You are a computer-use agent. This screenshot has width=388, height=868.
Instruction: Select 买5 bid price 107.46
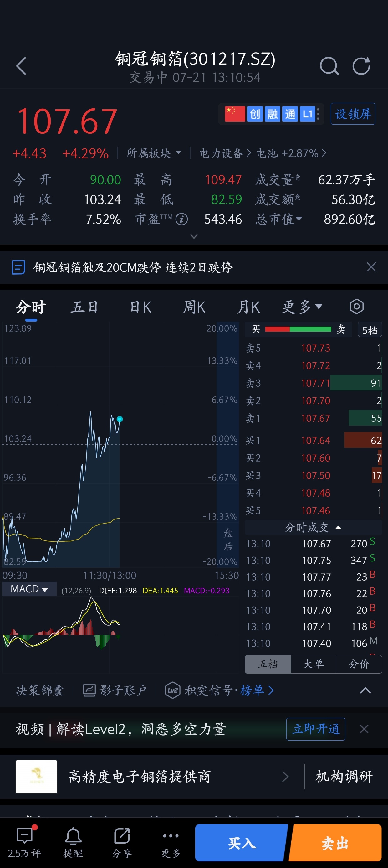(x=314, y=510)
